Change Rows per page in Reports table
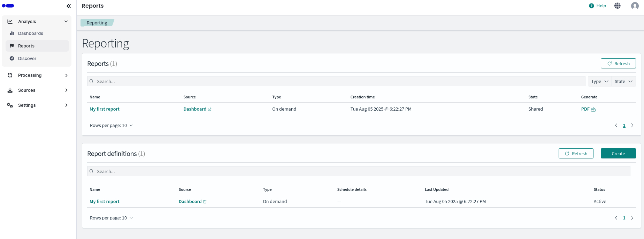The width and height of the screenshot is (644, 239). tap(111, 126)
